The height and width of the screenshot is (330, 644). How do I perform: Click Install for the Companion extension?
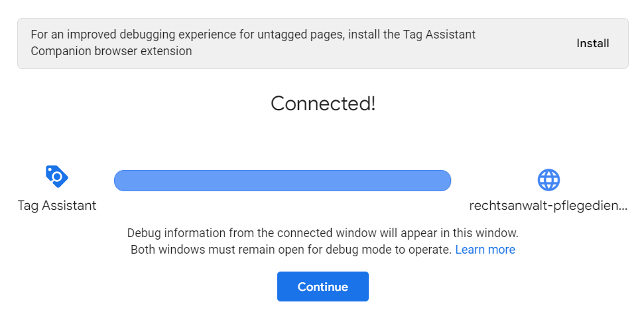coord(592,43)
